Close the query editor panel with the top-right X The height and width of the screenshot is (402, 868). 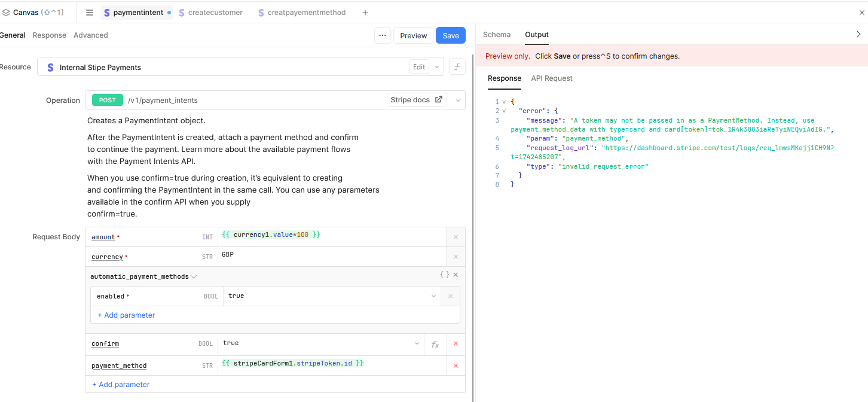[x=861, y=13]
